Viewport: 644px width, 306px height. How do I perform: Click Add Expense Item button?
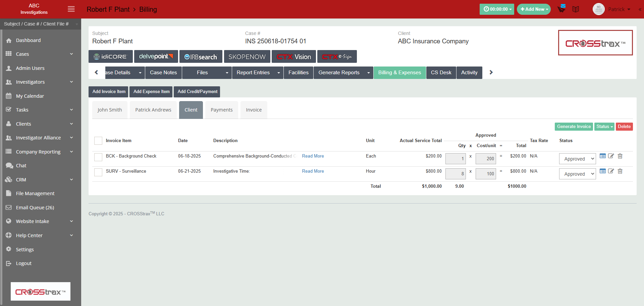tap(151, 92)
